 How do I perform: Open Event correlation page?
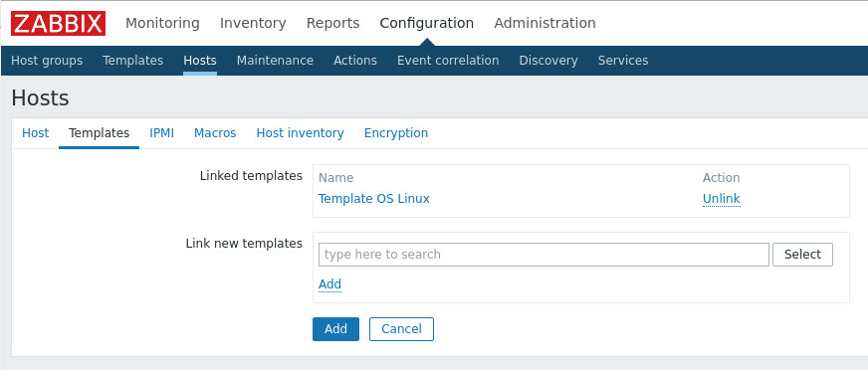(x=448, y=61)
